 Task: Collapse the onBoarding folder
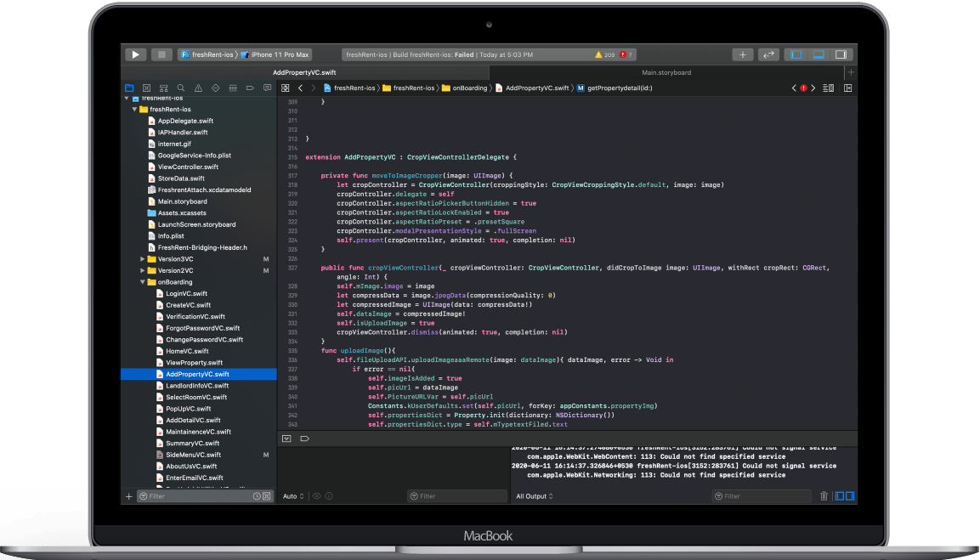click(143, 282)
